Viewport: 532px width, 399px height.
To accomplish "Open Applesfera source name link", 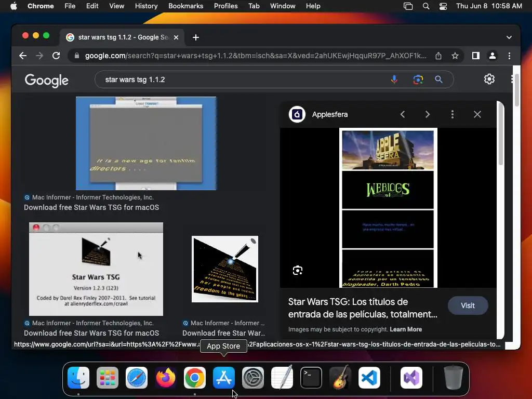I will (x=330, y=114).
